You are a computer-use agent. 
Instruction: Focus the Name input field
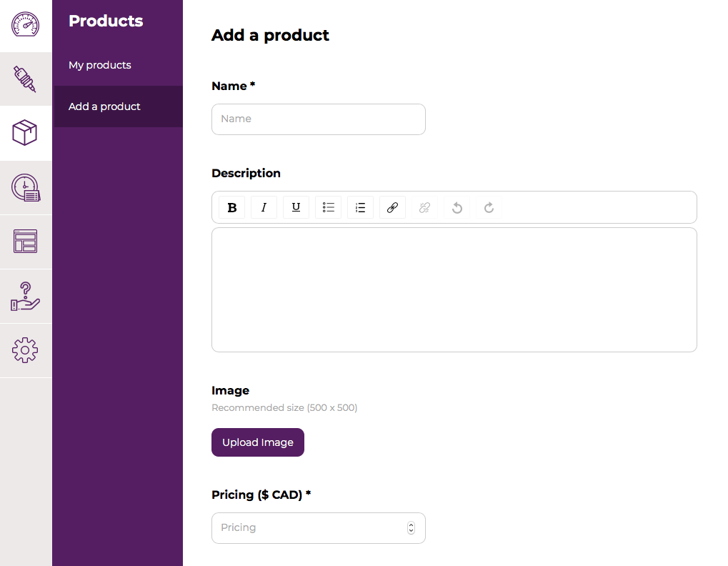319,119
